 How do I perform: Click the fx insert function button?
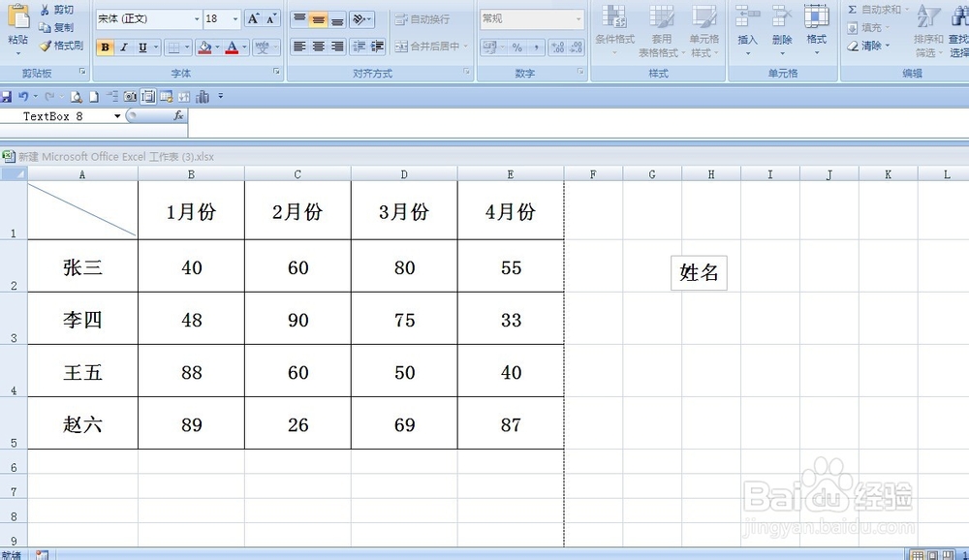click(178, 115)
